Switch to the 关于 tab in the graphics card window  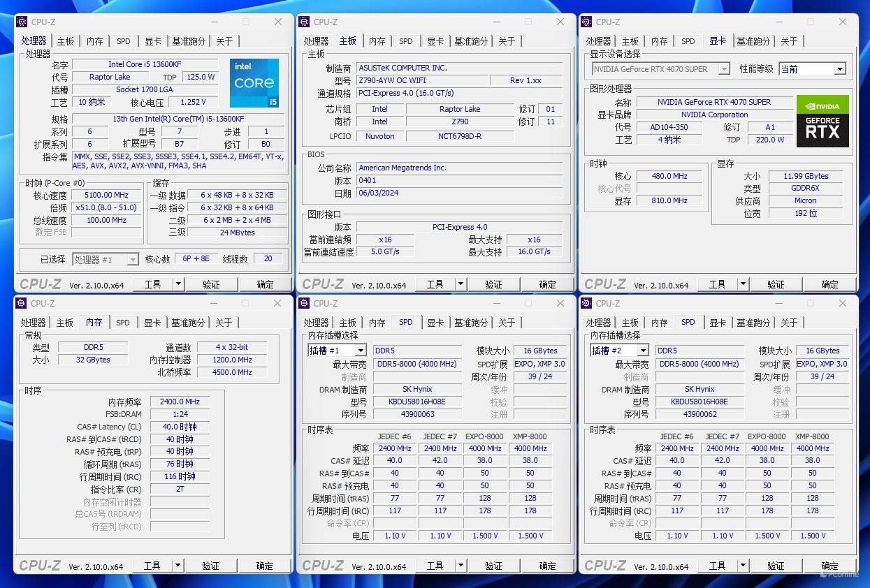[789, 41]
